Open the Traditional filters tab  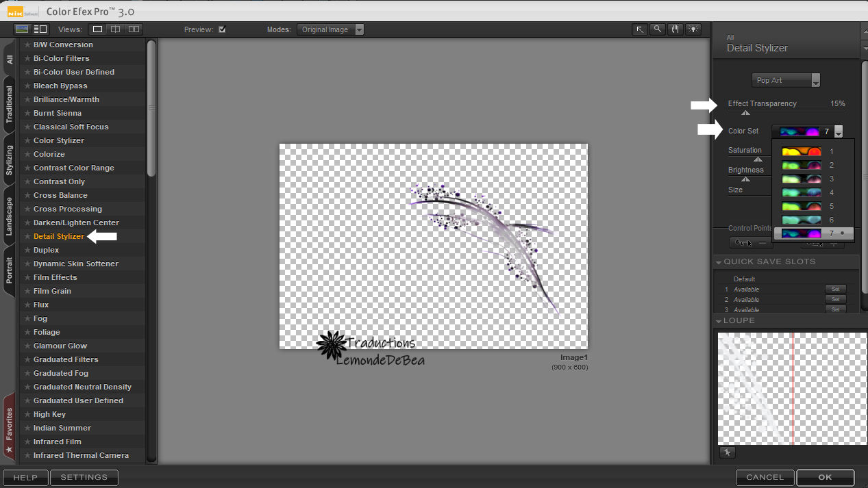(x=10, y=105)
